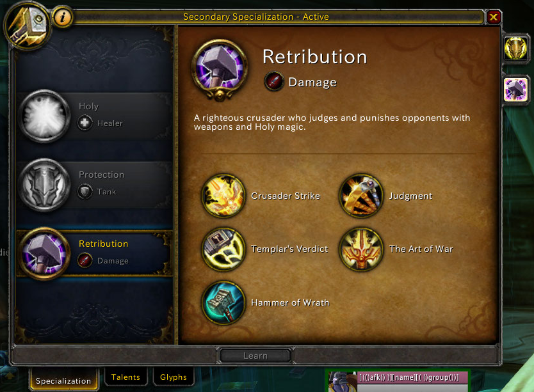
Task: Close the specialization window
Action: pos(494,17)
